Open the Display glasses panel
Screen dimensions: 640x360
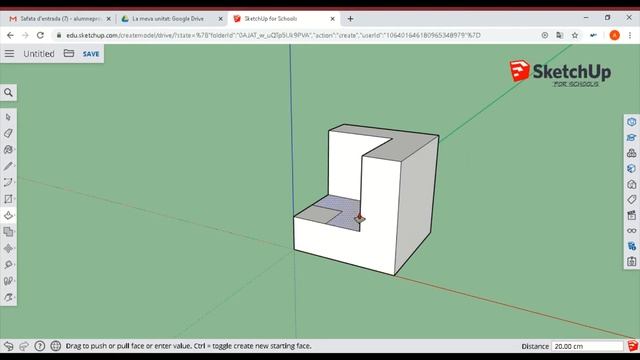pos(631,231)
